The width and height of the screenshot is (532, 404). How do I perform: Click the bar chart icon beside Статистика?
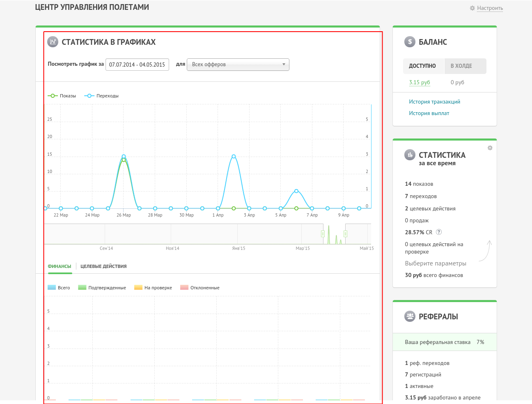coord(410,155)
